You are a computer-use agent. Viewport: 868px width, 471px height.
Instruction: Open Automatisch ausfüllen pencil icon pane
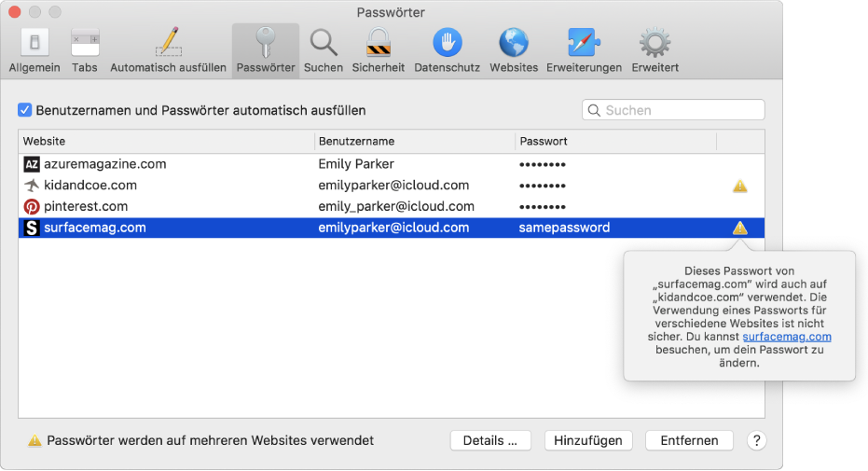tap(168, 51)
